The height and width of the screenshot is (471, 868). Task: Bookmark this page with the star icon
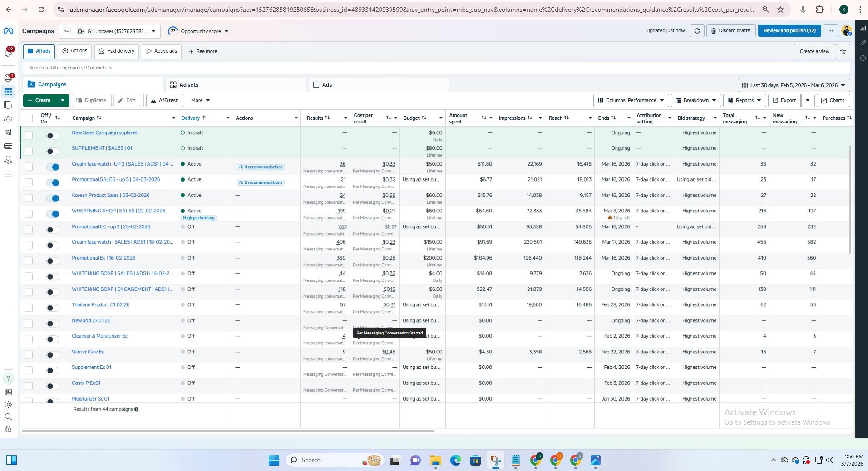click(x=780, y=10)
